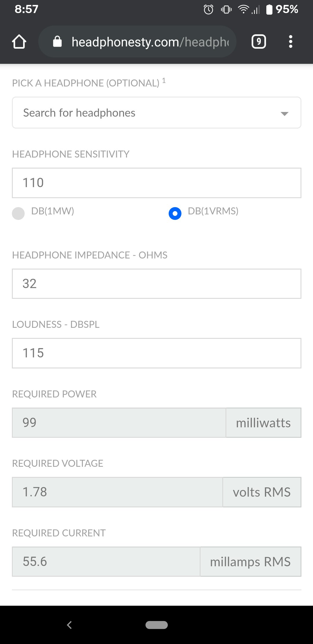Screen dimensions: 313x644
Task: Focus the Headphone Sensitivity field showing 110
Action: pyautogui.click(x=156, y=183)
